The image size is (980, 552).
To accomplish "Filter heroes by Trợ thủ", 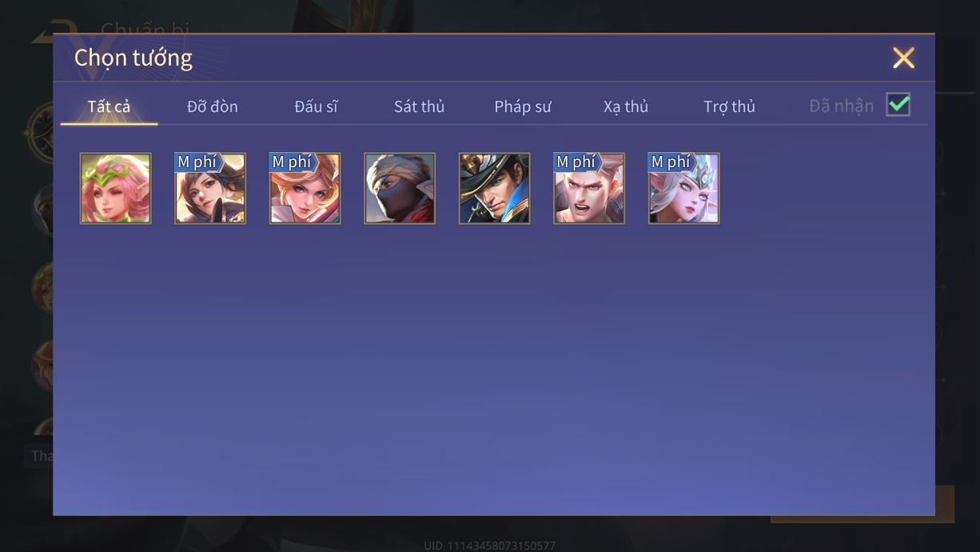I will point(729,106).
